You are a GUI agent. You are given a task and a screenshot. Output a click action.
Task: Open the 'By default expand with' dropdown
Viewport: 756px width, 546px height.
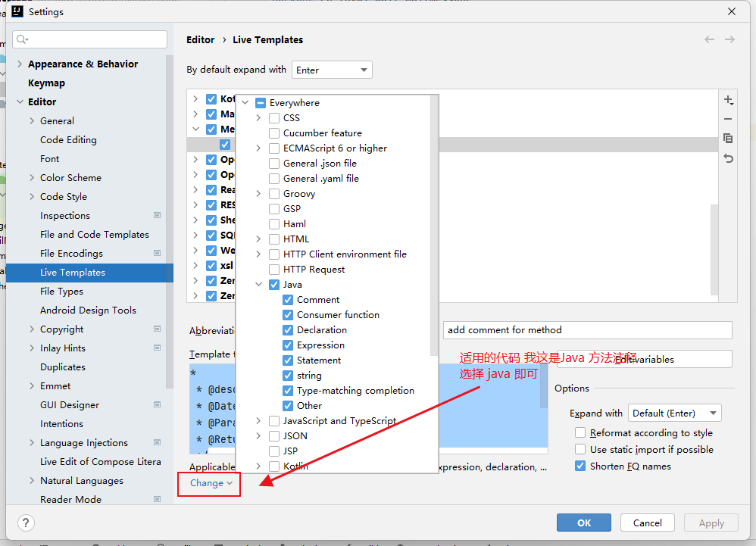click(x=332, y=70)
